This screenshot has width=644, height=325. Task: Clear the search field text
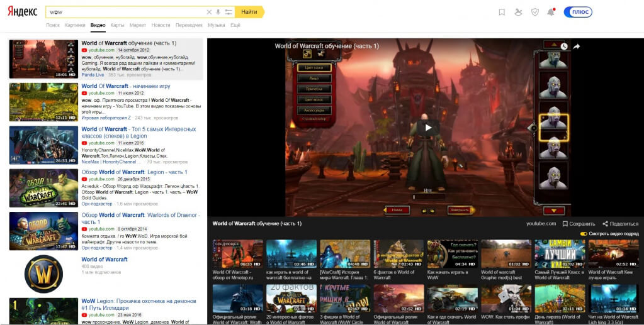coord(209,12)
